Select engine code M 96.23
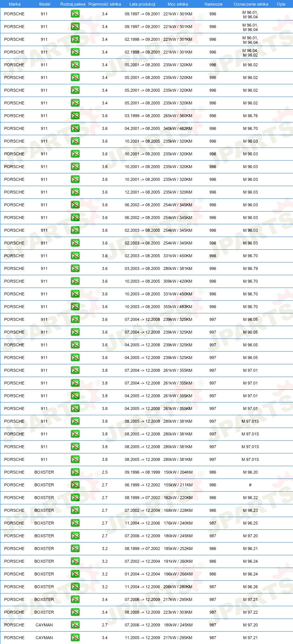The image size is (293, 644). click(x=250, y=510)
